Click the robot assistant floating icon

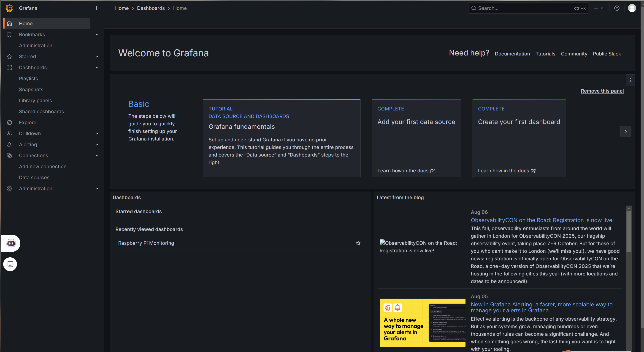(x=11, y=243)
